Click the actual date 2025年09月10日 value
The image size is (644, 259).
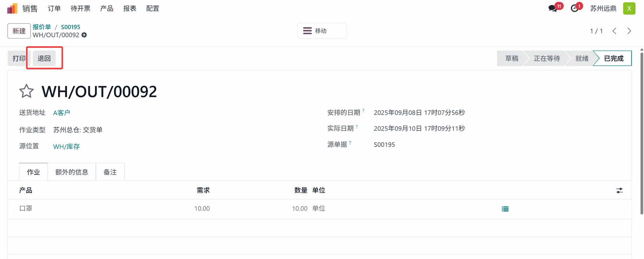tap(419, 128)
